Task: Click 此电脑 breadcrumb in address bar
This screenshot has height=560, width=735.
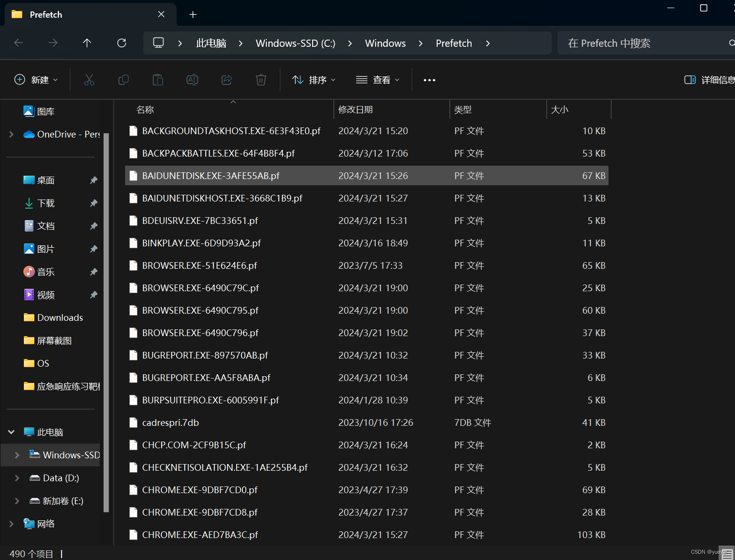Action: pos(211,43)
